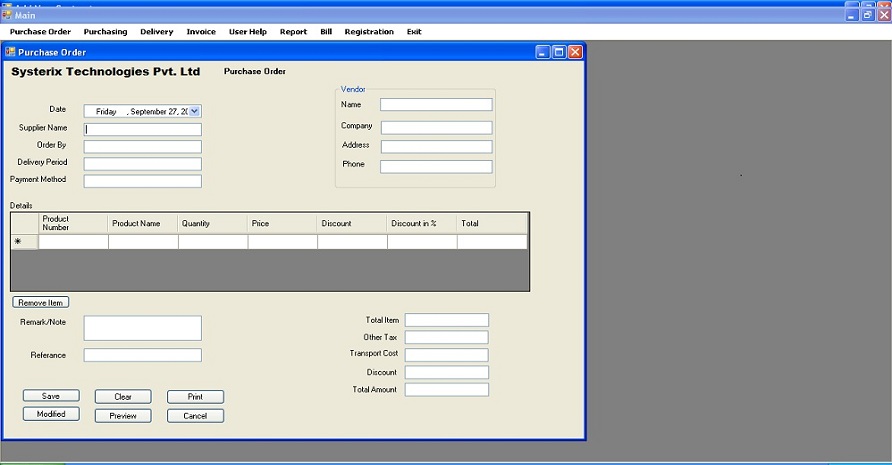Click the Remove Item button
Viewport: 892px width, 465px height.
click(x=40, y=302)
